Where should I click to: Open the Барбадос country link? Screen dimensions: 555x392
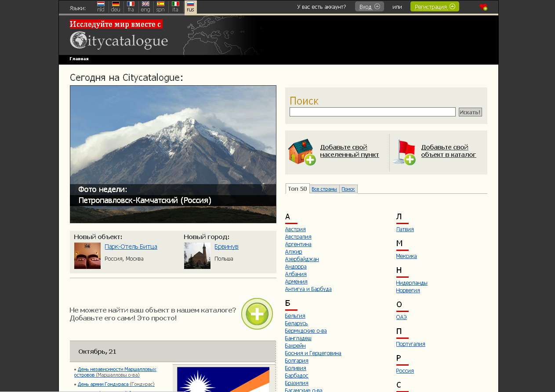297,376
